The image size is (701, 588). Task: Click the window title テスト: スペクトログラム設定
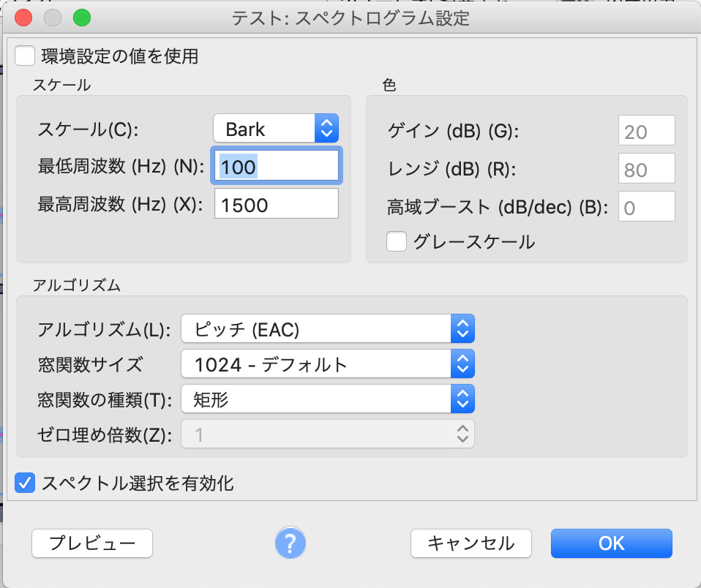point(350,18)
